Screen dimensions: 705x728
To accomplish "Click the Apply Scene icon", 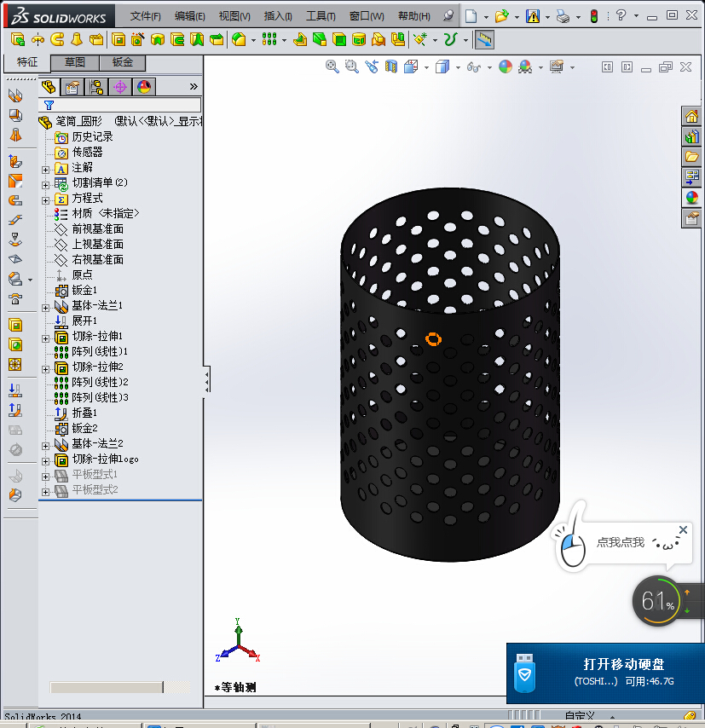I will 525,66.
